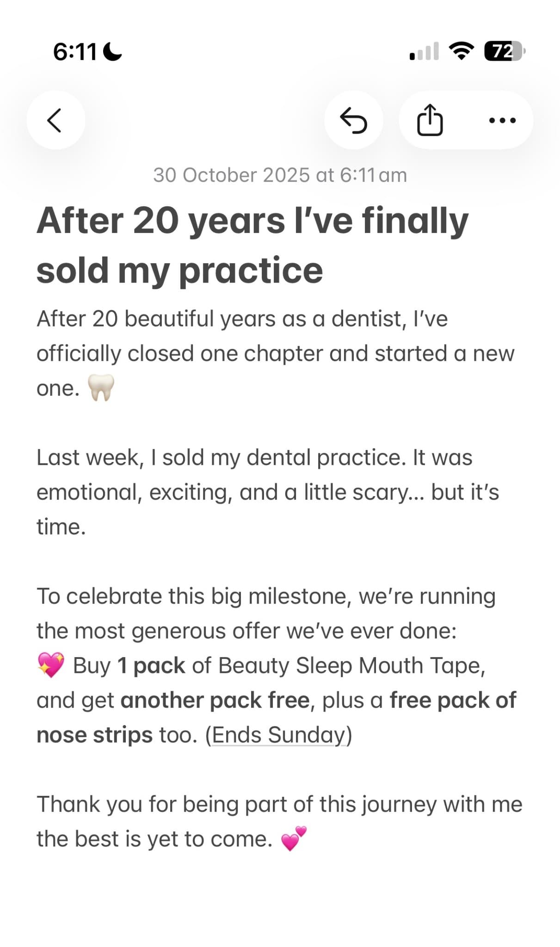This screenshot has width=560, height=947.
Task: Undo the last edit with the curved arrow
Action: pos(354,120)
